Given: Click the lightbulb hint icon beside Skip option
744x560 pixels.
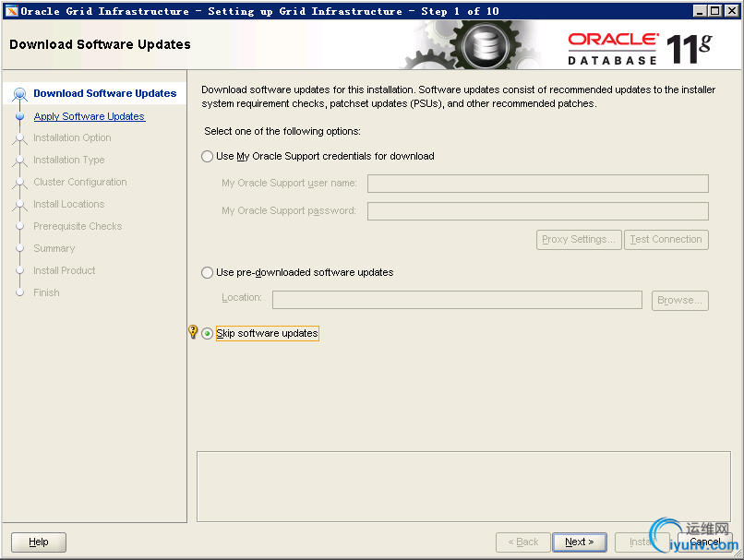Looking at the screenshot, I should click(193, 331).
